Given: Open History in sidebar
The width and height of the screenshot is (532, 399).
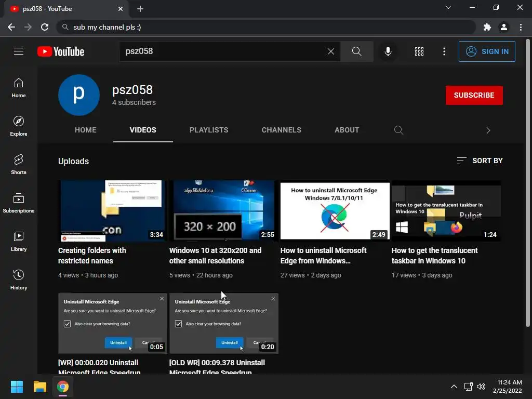Looking at the screenshot, I should 19,280.
